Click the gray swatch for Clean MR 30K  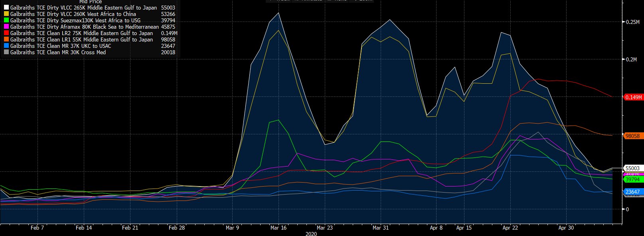click(x=6, y=52)
